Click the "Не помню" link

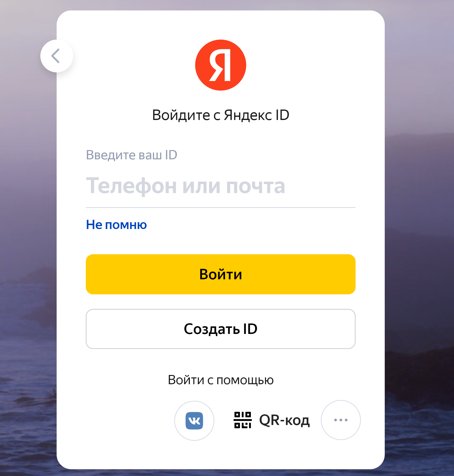(x=116, y=225)
